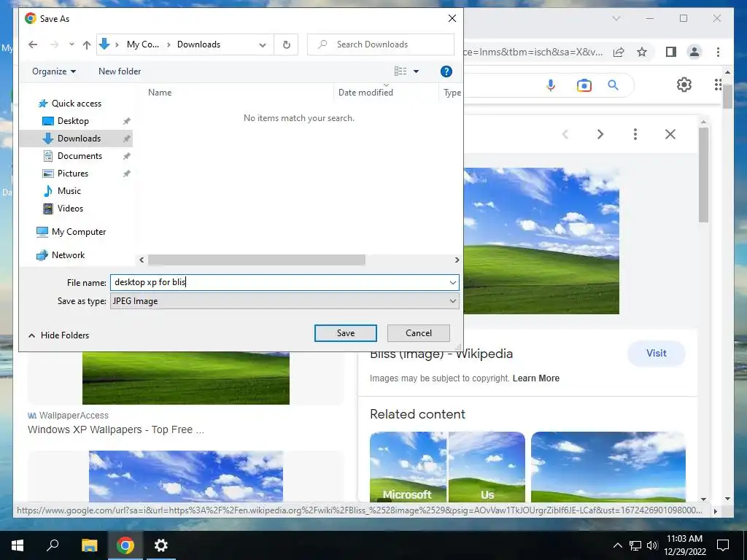The width and height of the screenshot is (747, 560).
Task: Click the Cancel button
Action: (x=418, y=332)
